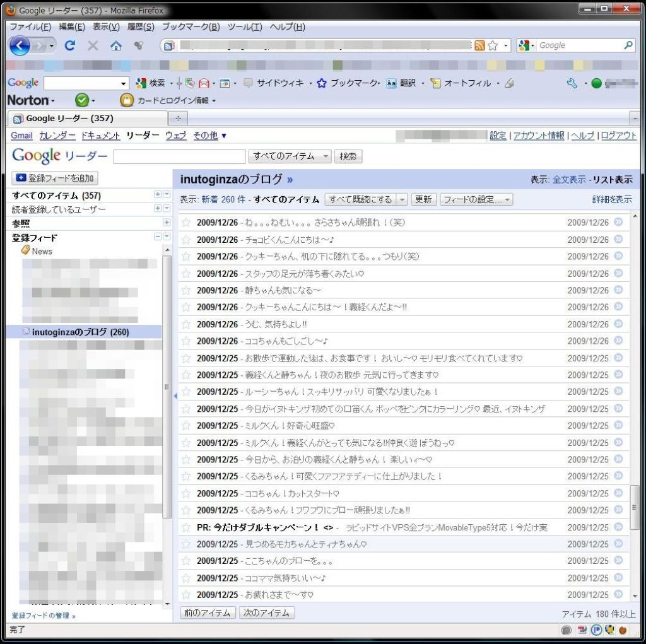Screen dimensions: 646x644
Task: Select the Google リーダー (357) tab
Action: 87,119
